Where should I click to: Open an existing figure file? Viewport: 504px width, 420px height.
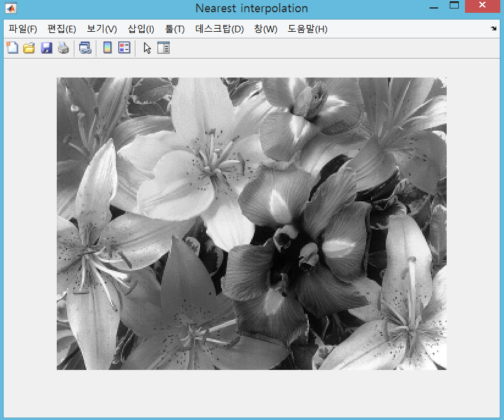29,48
